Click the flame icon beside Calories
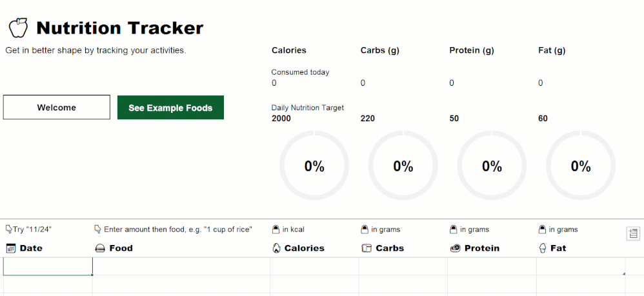644x296 pixels. pos(276,248)
